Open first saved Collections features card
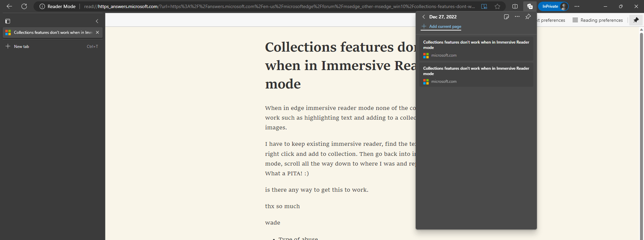 click(x=476, y=48)
